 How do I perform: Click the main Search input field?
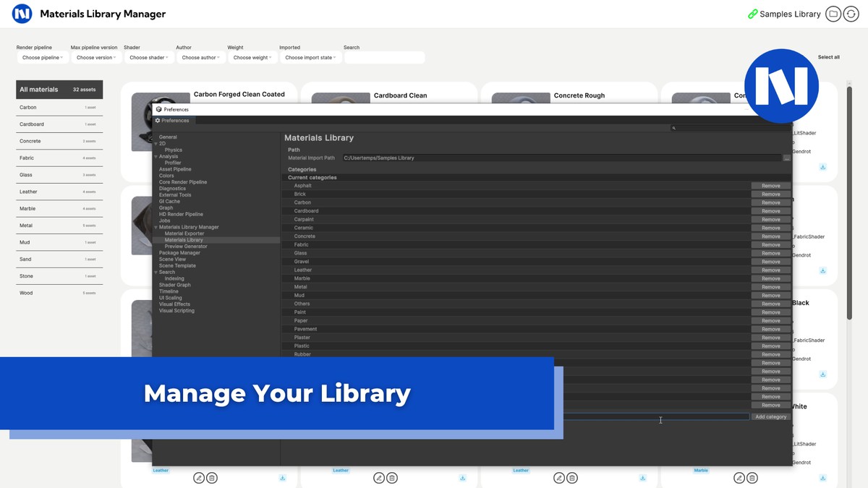coord(384,57)
